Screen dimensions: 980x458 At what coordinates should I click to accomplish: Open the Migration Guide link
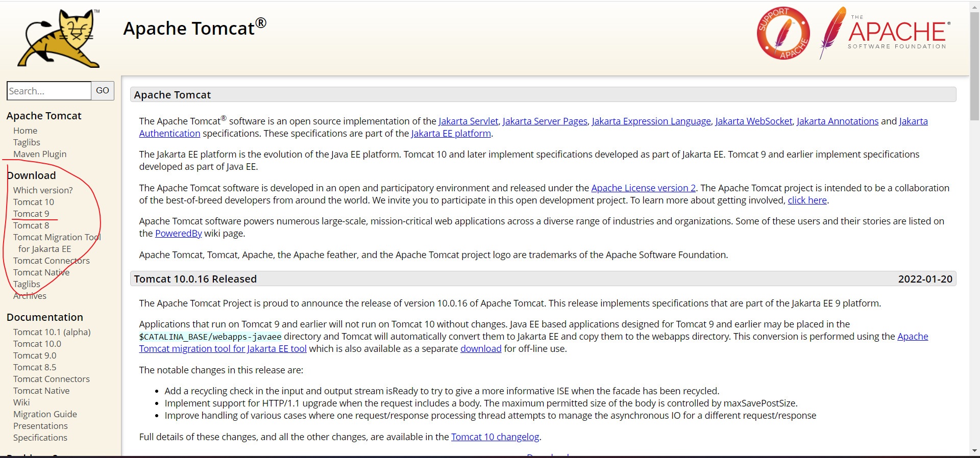pos(45,414)
